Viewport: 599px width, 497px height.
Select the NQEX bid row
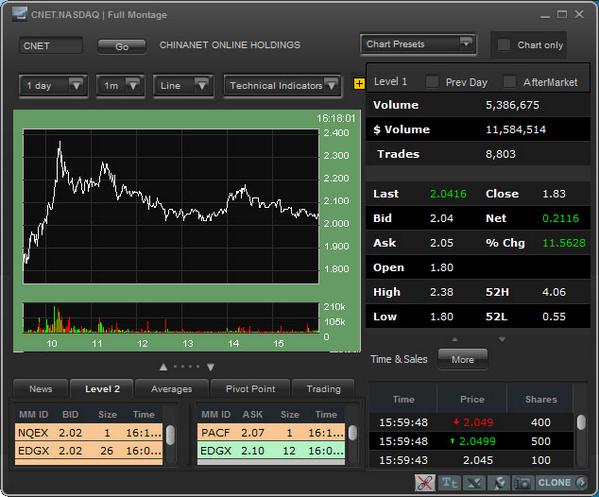point(89,433)
